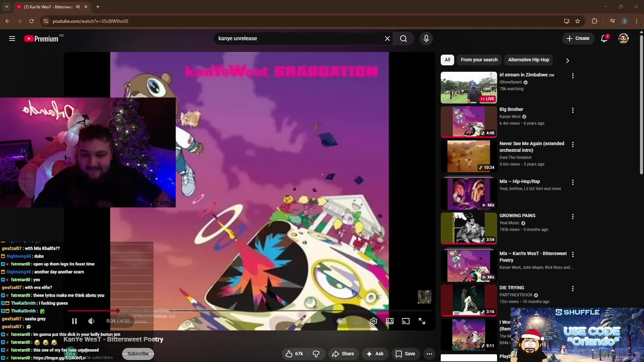This screenshot has height=362, width=644.
Task: Open options for DIE TRYING video
Action: click(x=573, y=289)
